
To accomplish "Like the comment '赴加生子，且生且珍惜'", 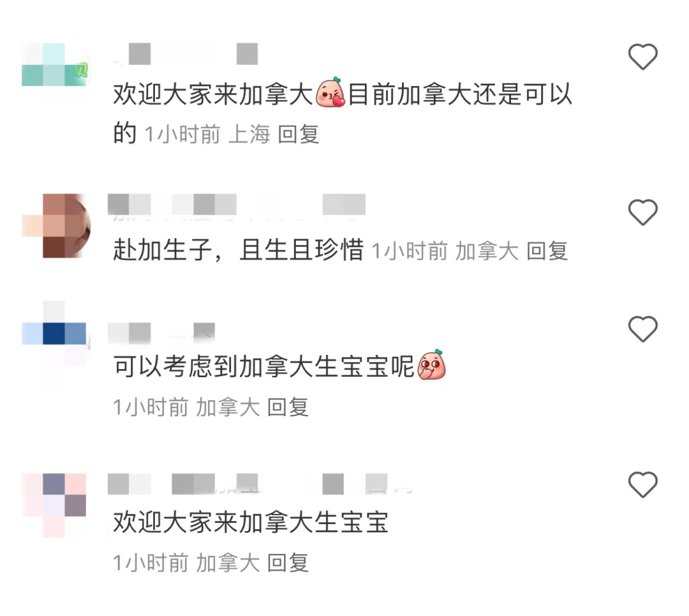I will tap(643, 213).
